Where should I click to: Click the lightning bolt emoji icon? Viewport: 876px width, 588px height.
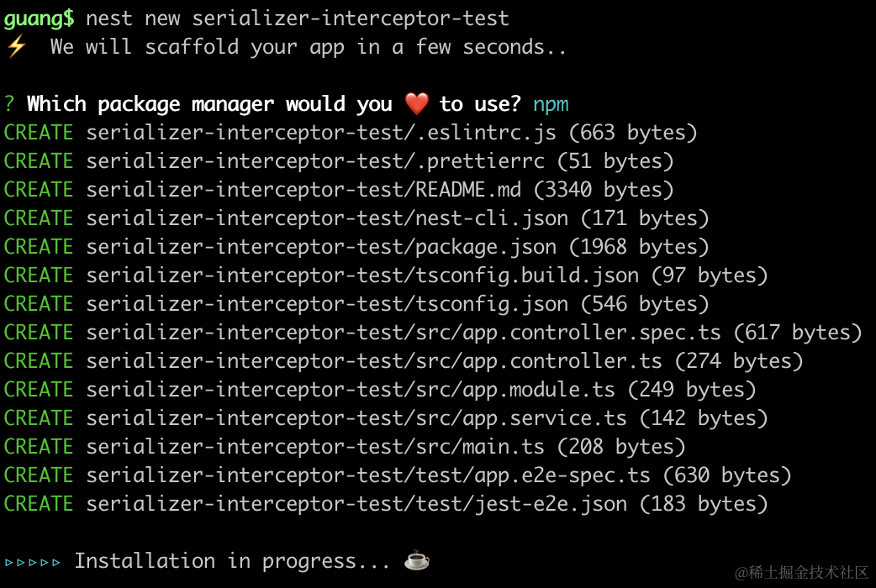click(16, 47)
